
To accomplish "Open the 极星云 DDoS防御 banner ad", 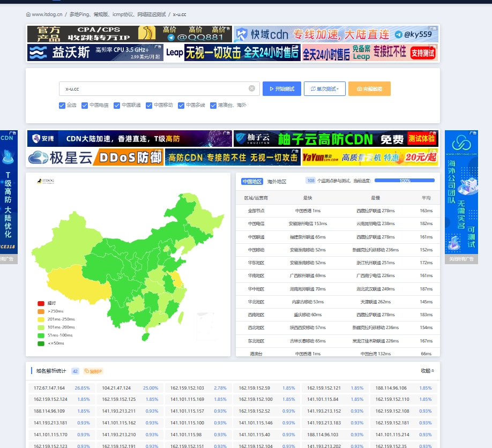I will point(95,157).
